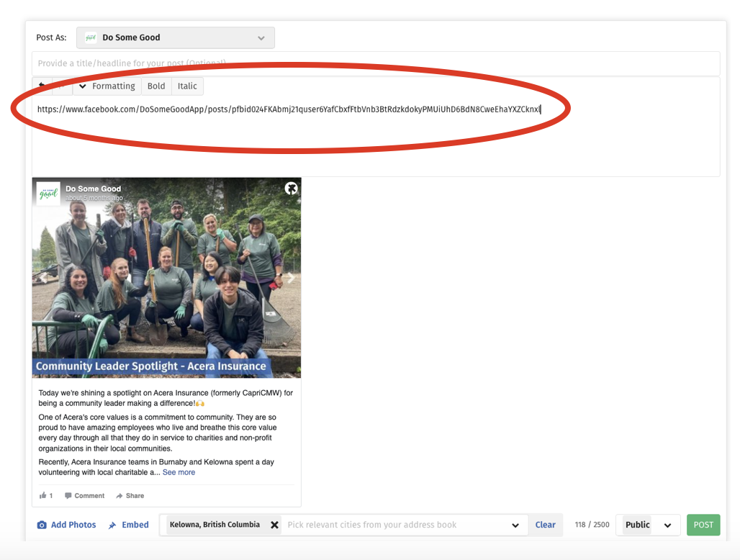Screen dimensions: 740x560
Task: Clear the selected cities
Action: [x=545, y=525]
